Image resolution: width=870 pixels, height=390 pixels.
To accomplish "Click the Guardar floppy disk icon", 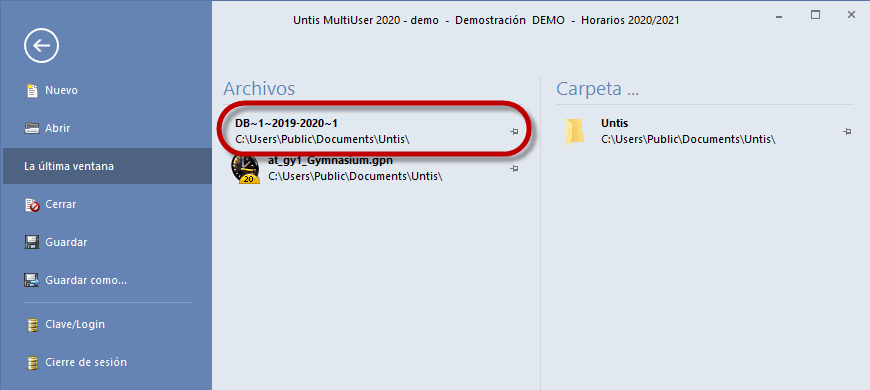I will 32,242.
